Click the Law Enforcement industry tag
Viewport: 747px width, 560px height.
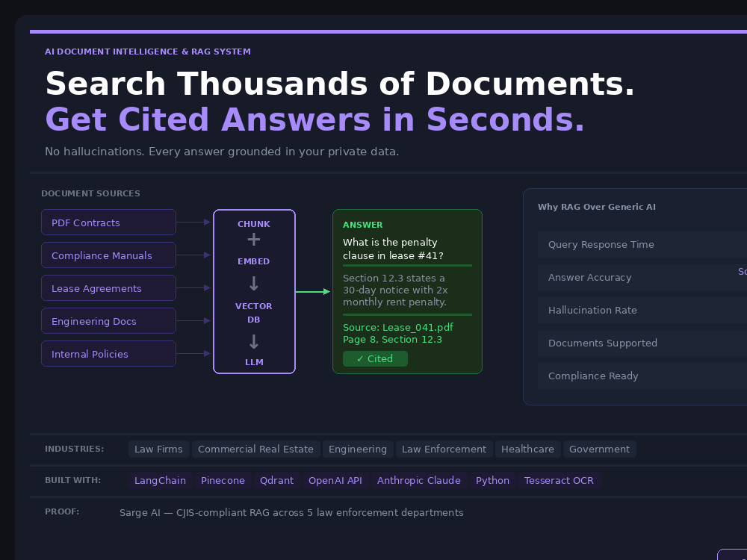[x=444, y=449]
